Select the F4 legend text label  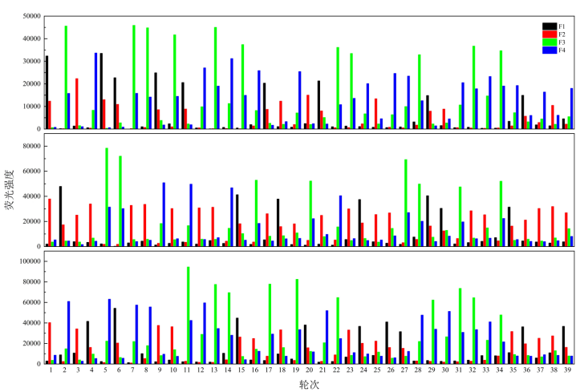pos(562,51)
